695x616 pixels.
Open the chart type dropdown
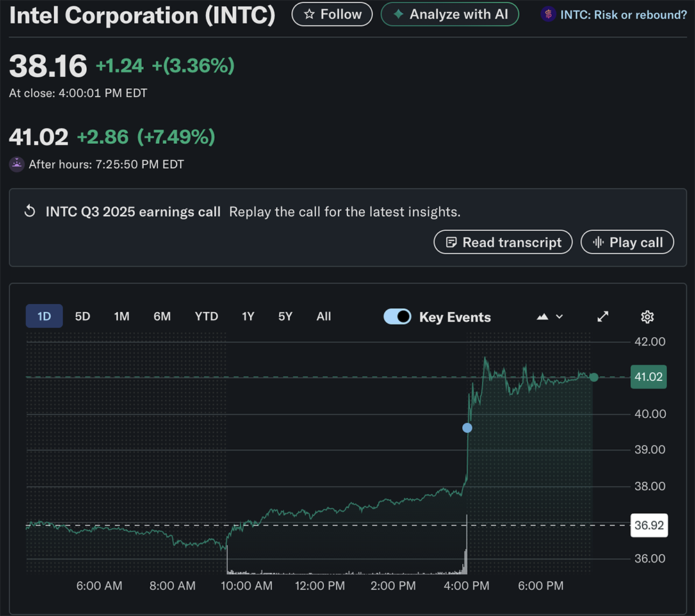550,317
